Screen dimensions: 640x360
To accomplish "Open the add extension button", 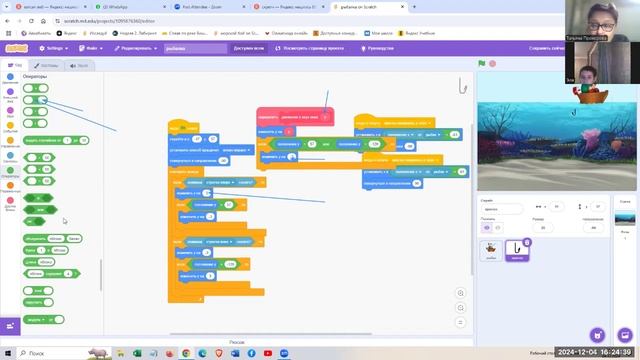I will click(10, 326).
